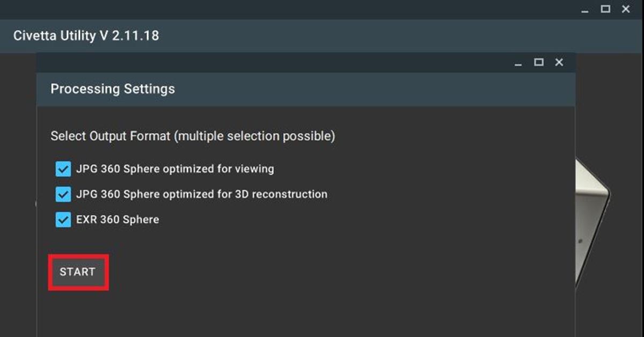Minimize the Processing Settings dialog
This screenshot has height=337, width=644.
pyautogui.click(x=518, y=63)
